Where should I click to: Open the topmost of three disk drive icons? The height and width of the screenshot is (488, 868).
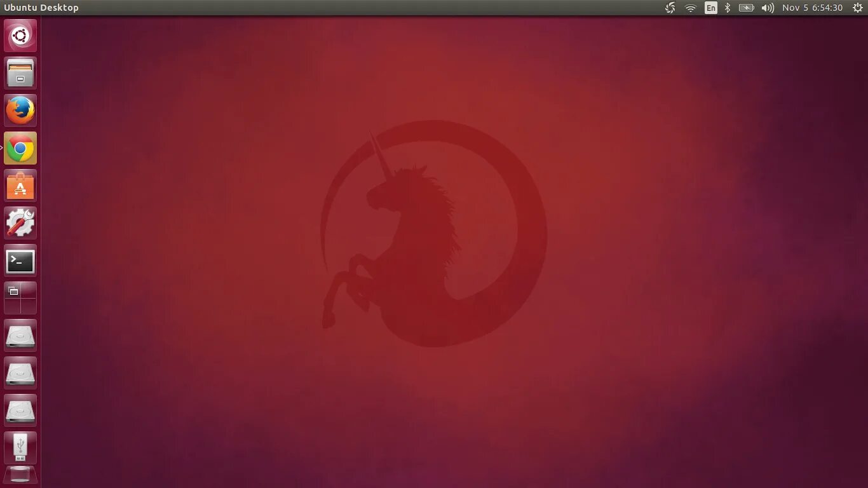pos(20,335)
